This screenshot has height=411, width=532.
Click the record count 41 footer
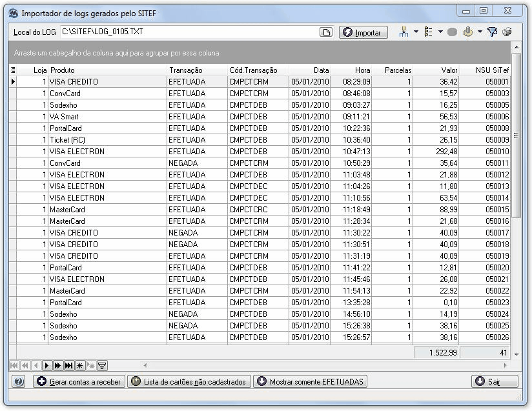[x=485, y=353]
